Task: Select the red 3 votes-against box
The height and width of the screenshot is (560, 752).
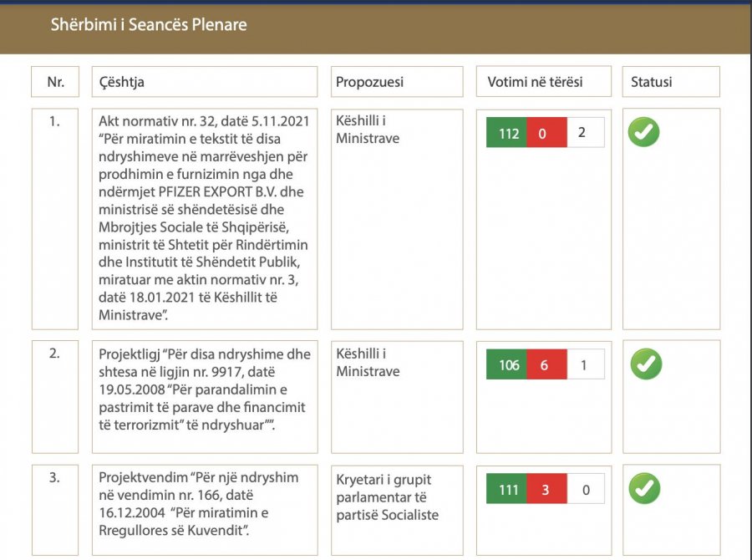Action: (546, 488)
